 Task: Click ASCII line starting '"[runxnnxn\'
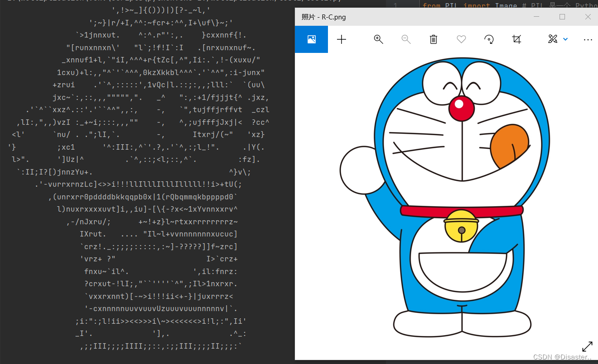coord(161,47)
